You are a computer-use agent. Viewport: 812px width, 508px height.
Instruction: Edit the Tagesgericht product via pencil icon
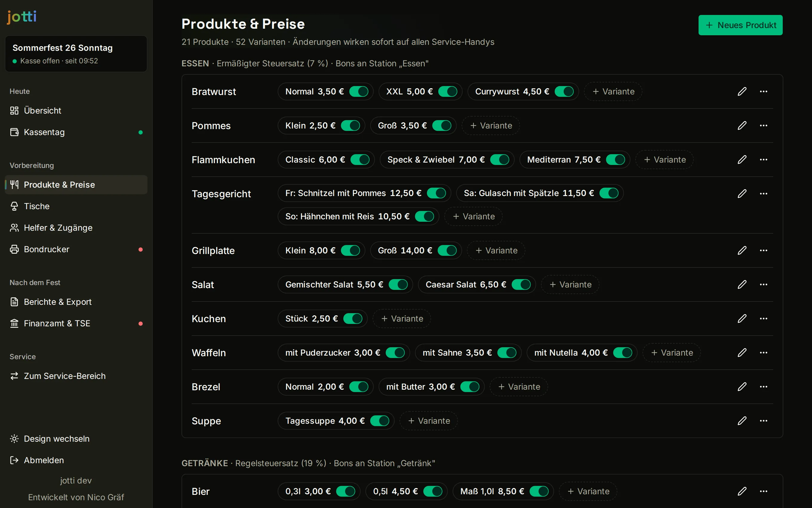[742, 194]
